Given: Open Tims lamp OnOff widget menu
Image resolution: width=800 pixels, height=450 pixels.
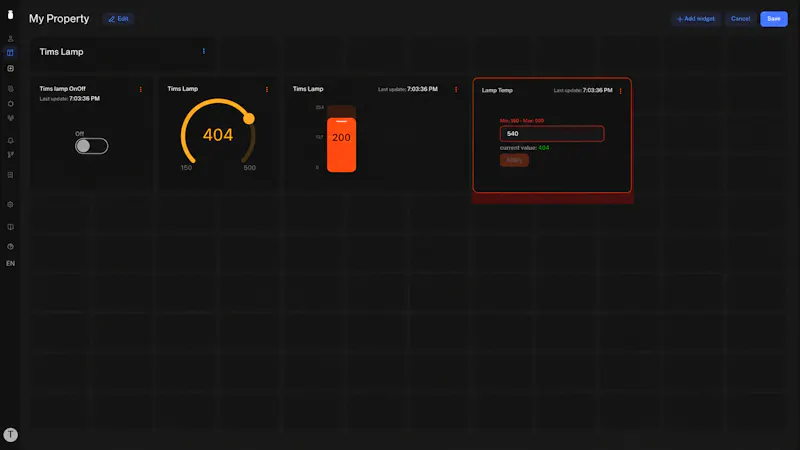Looking at the screenshot, I should coord(141,89).
